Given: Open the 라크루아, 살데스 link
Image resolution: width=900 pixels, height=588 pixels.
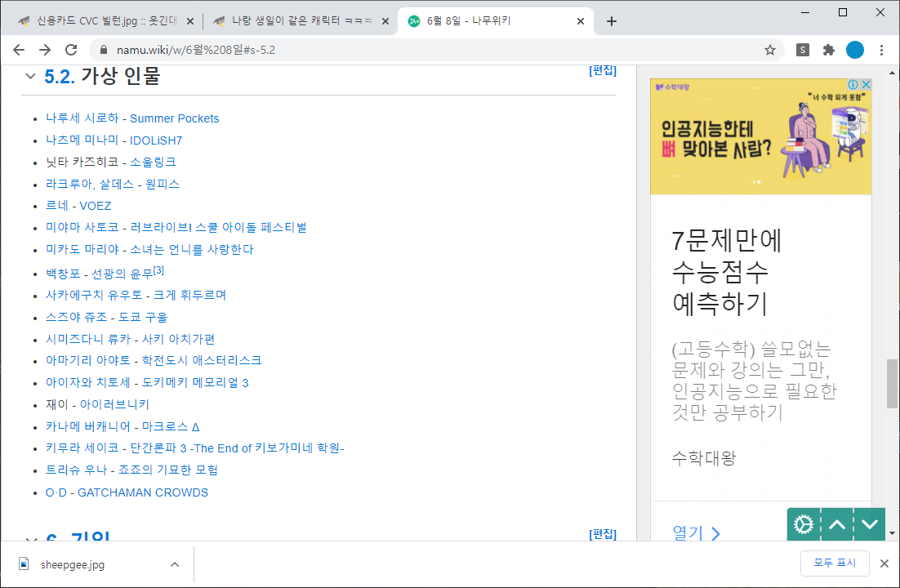Looking at the screenshot, I should point(90,184).
